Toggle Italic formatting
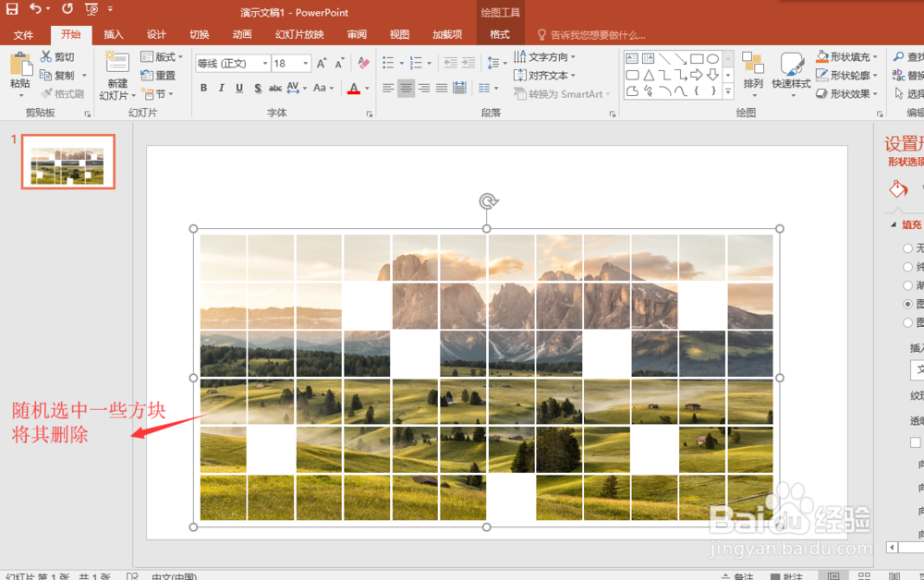The width and height of the screenshot is (924, 580). click(222, 88)
